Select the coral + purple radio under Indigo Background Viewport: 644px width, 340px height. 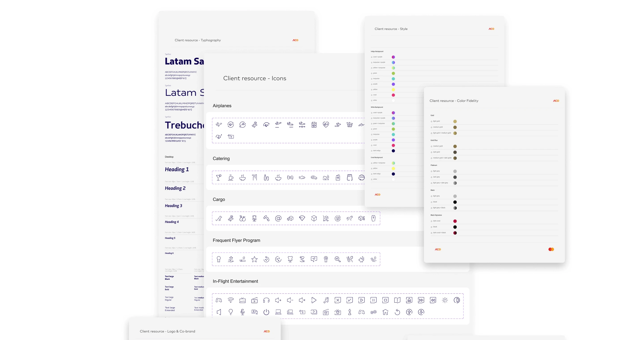click(372, 57)
